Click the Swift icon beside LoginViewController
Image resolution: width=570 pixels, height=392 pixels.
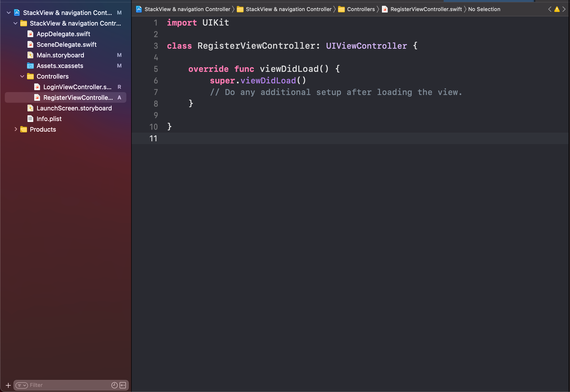pyautogui.click(x=37, y=87)
